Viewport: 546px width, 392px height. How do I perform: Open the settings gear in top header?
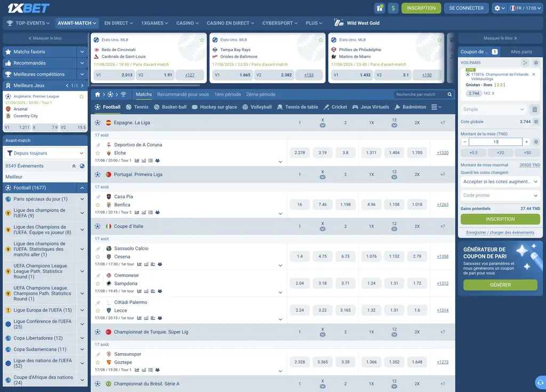(500, 8)
